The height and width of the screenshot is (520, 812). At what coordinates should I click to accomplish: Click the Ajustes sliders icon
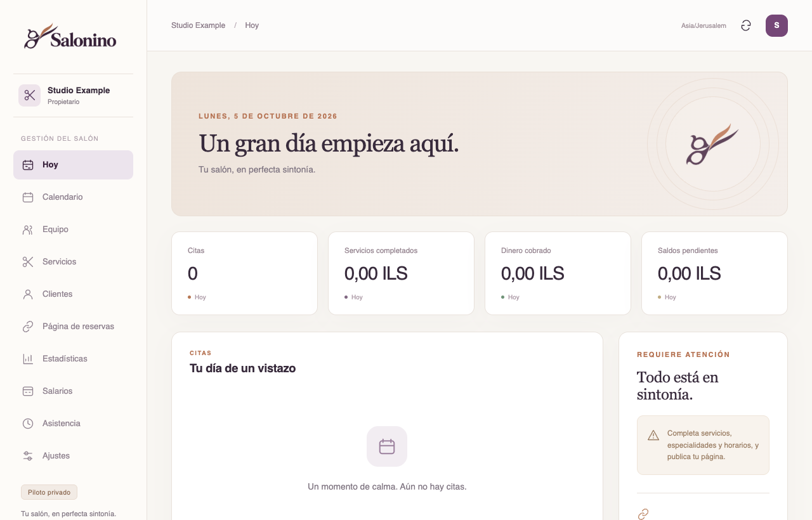point(28,456)
